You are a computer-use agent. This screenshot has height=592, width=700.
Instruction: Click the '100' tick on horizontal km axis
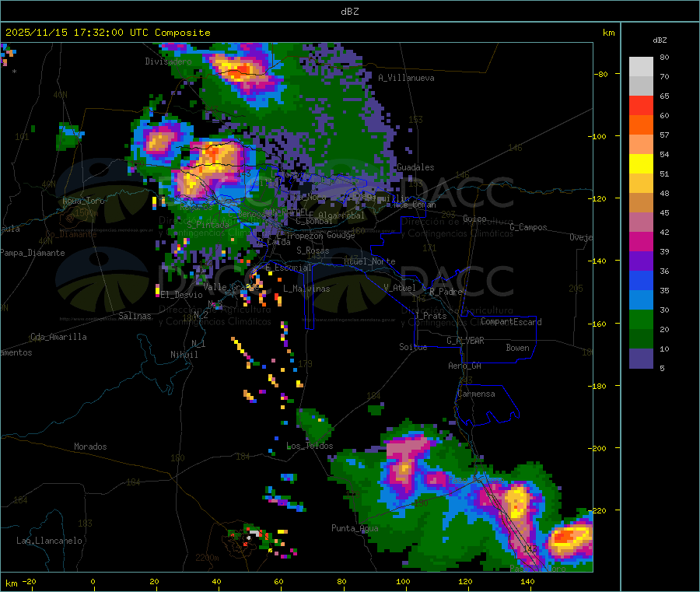tap(403, 582)
